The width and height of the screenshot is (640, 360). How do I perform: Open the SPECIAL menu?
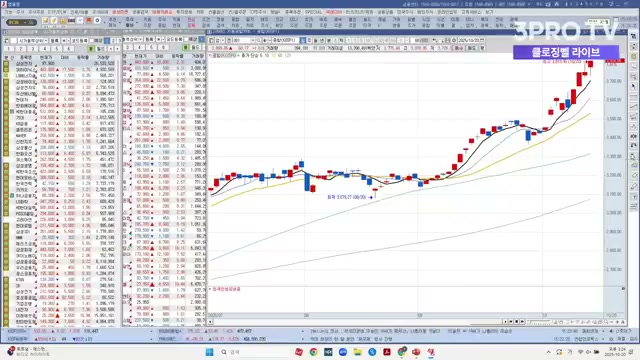coord(313,12)
